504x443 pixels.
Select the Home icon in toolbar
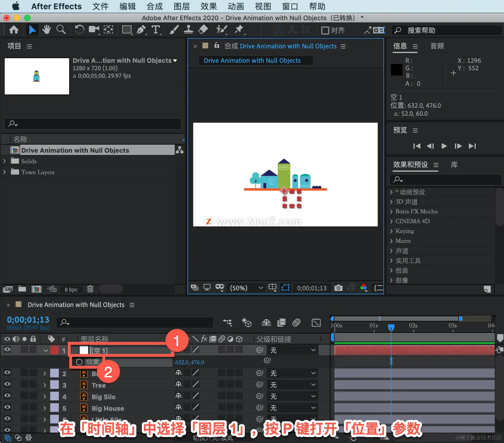click(x=14, y=30)
